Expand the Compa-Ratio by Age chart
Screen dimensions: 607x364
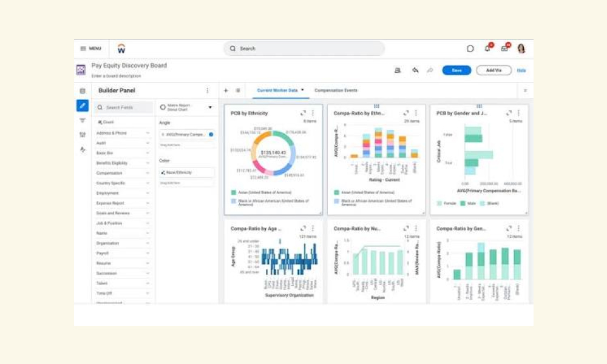pyautogui.click(x=303, y=228)
